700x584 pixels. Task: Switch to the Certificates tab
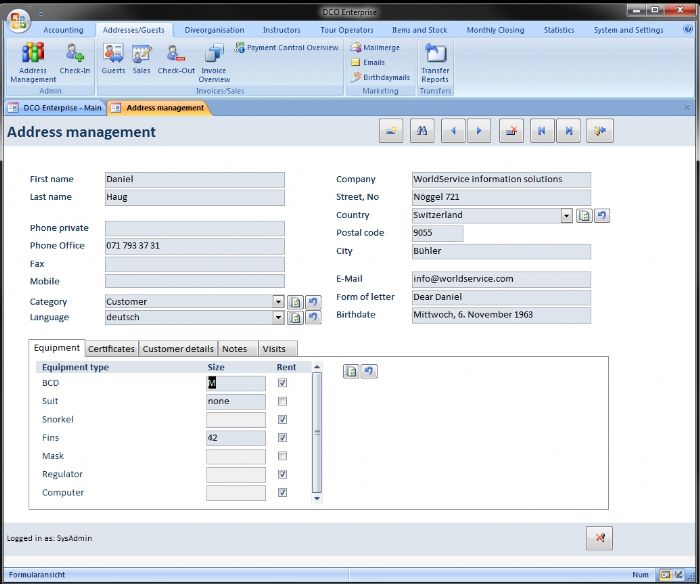[111, 349]
